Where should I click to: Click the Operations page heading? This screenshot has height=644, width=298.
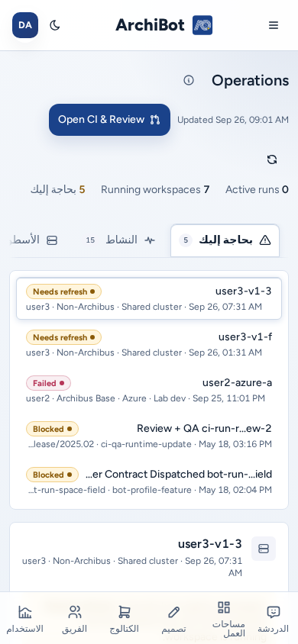(x=251, y=81)
